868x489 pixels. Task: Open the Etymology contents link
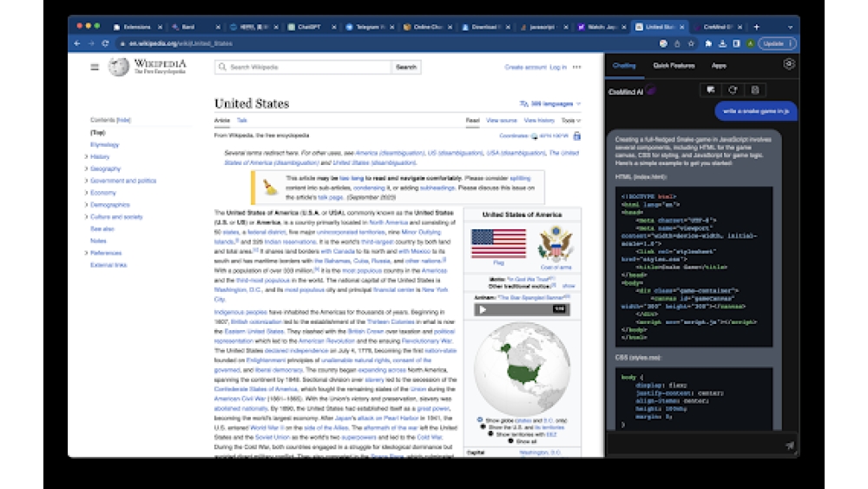click(x=105, y=144)
